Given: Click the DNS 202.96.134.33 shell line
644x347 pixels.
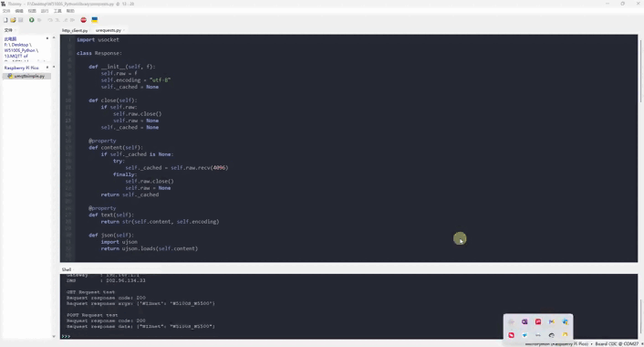Looking at the screenshot, I should 106,280.
